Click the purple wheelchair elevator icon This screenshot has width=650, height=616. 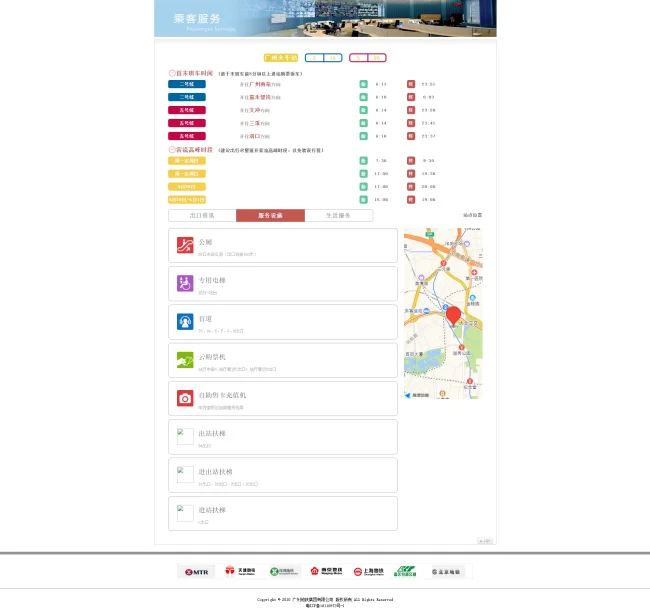[x=185, y=284]
